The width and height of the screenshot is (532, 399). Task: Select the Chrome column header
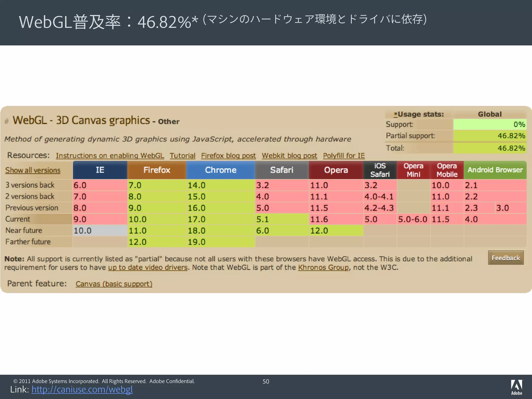coord(221,170)
